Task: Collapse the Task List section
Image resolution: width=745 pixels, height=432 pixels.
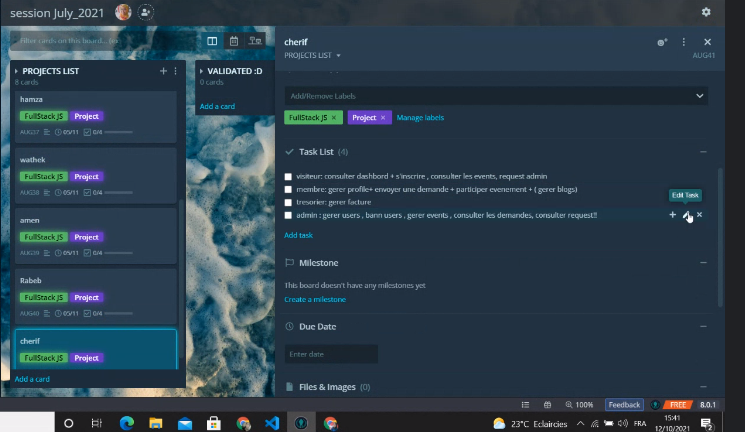Action: point(703,152)
